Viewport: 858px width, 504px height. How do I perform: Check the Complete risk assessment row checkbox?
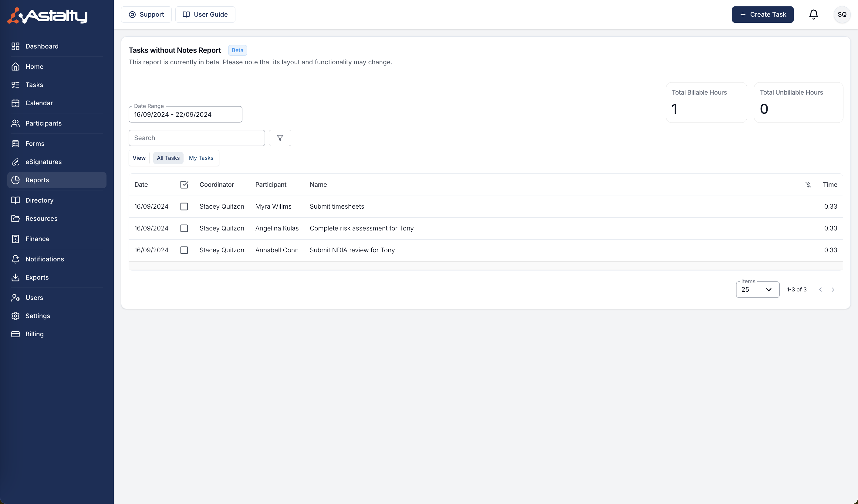pos(184,228)
